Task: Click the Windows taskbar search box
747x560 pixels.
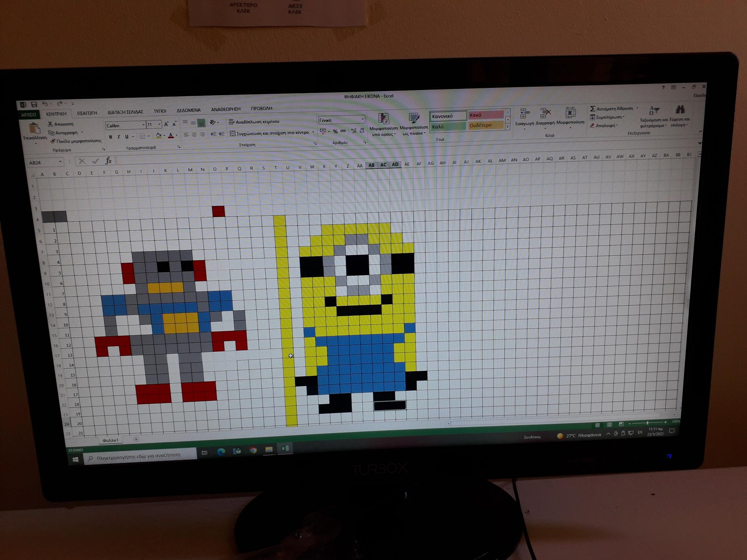Action: coord(140,455)
